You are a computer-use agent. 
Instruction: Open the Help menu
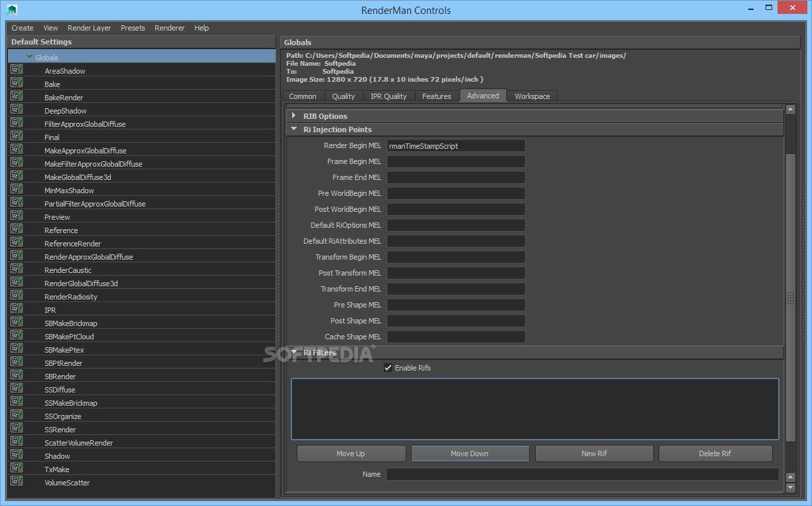click(202, 28)
